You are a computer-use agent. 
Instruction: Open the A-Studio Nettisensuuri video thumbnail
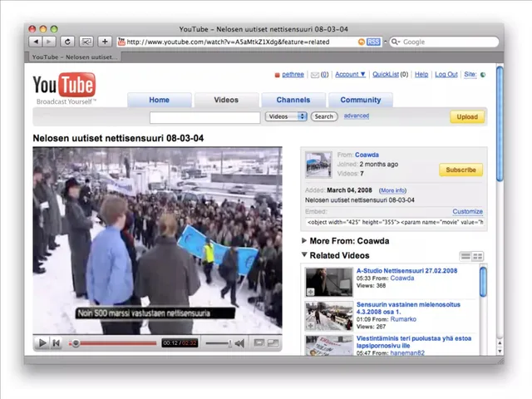329,282
